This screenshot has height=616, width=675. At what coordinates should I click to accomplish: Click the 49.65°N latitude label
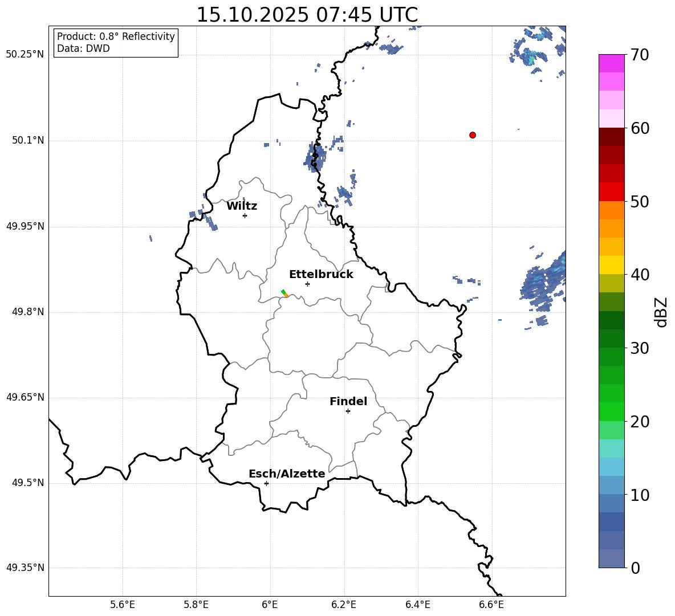(x=25, y=397)
